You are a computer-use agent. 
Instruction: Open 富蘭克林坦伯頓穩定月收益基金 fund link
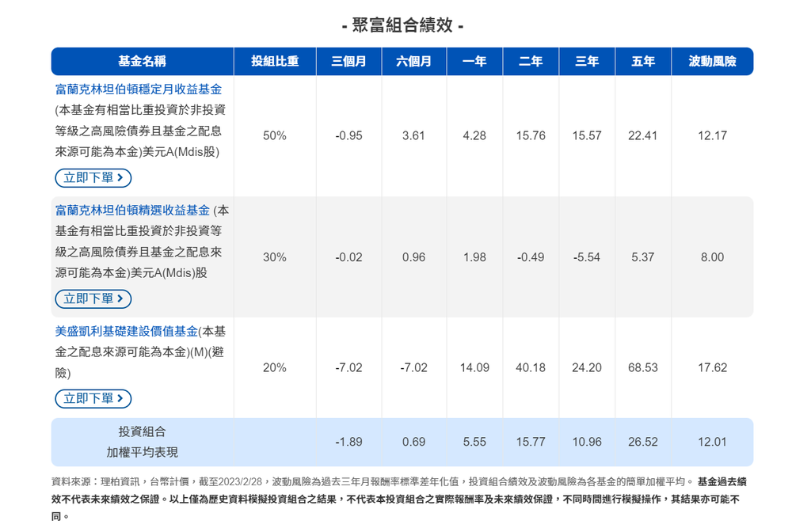[x=138, y=89]
